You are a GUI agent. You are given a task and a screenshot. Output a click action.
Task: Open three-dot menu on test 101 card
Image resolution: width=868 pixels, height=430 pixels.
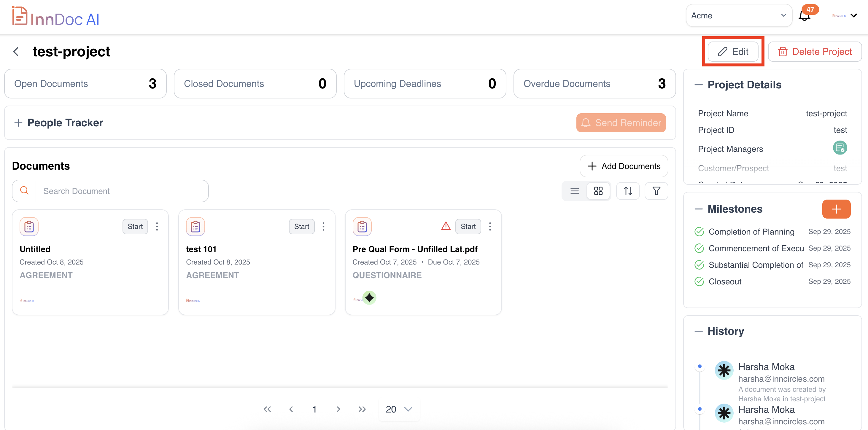[x=323, y=227]
